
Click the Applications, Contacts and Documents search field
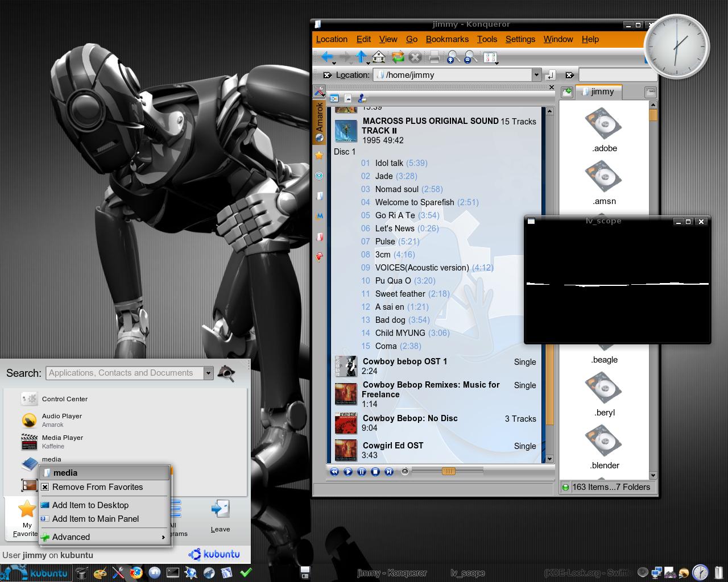point(125,373)
